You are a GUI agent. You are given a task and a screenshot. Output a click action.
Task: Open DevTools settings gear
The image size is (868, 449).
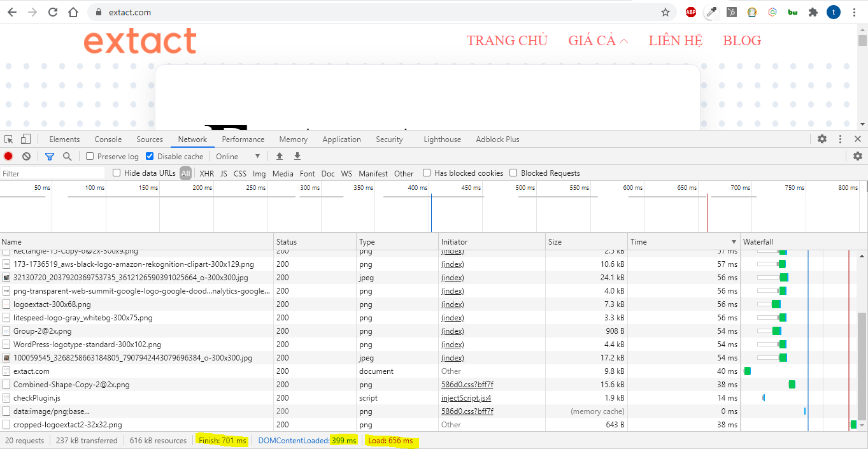coord(822,139)
